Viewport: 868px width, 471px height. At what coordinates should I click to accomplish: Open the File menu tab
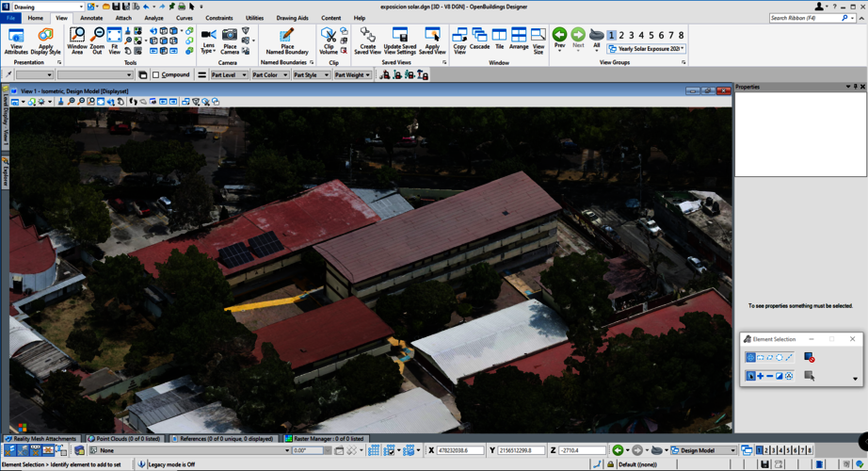tap(10, 18)
